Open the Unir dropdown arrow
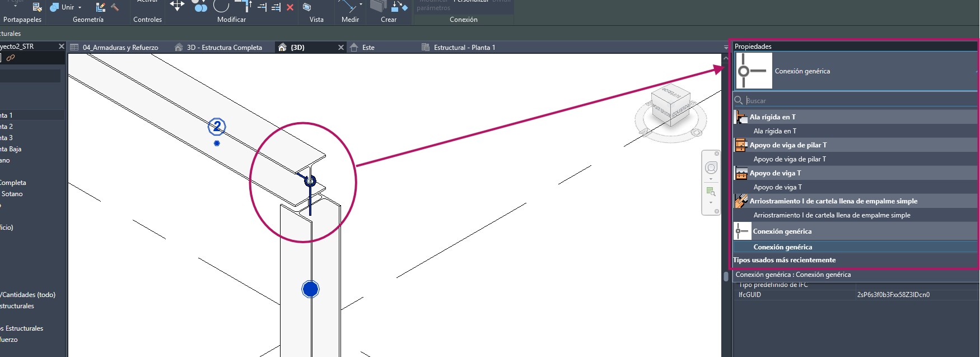Viewport: 980px width, 357px height. (80, 7)
